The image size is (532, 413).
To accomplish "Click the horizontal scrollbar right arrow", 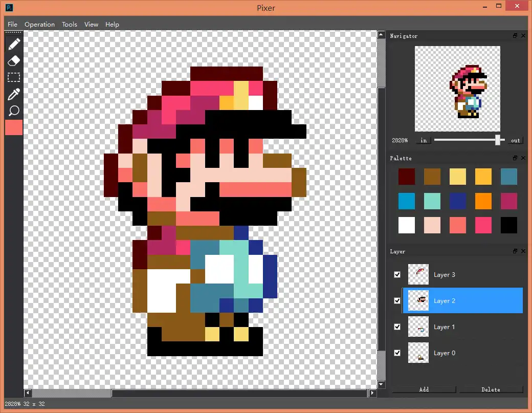I will pos(372,393).
